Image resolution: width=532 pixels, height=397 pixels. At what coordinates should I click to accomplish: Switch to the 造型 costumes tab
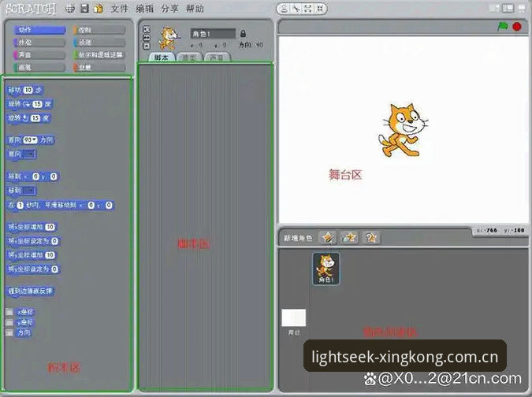tap(189, 58)
